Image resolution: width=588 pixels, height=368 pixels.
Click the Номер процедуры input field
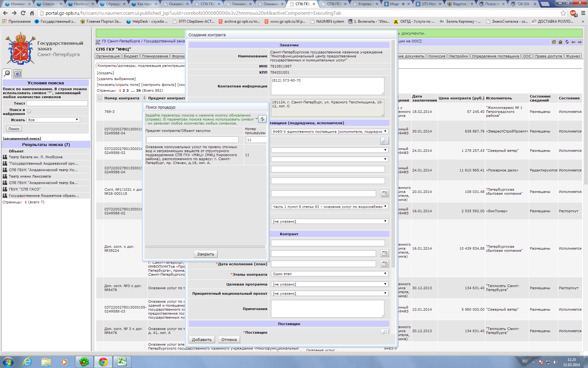point(256,140)
